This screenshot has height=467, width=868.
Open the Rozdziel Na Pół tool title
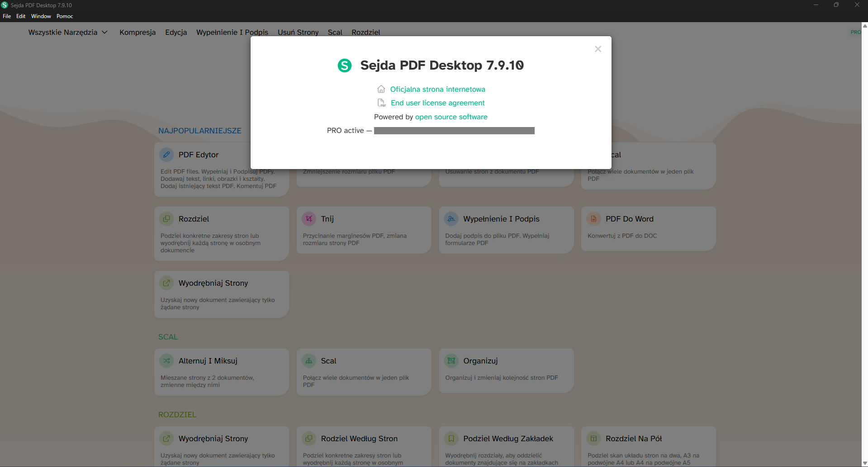(634, 439)
